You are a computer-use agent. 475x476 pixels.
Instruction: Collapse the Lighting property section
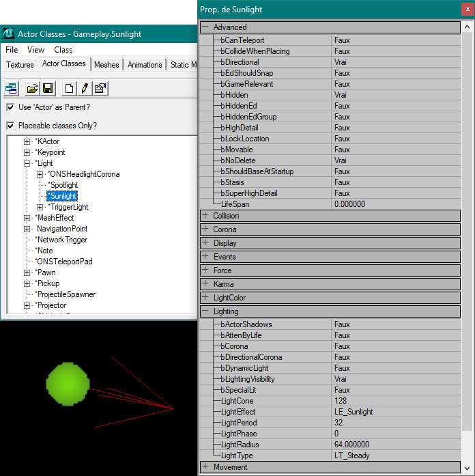coord(205,311)
